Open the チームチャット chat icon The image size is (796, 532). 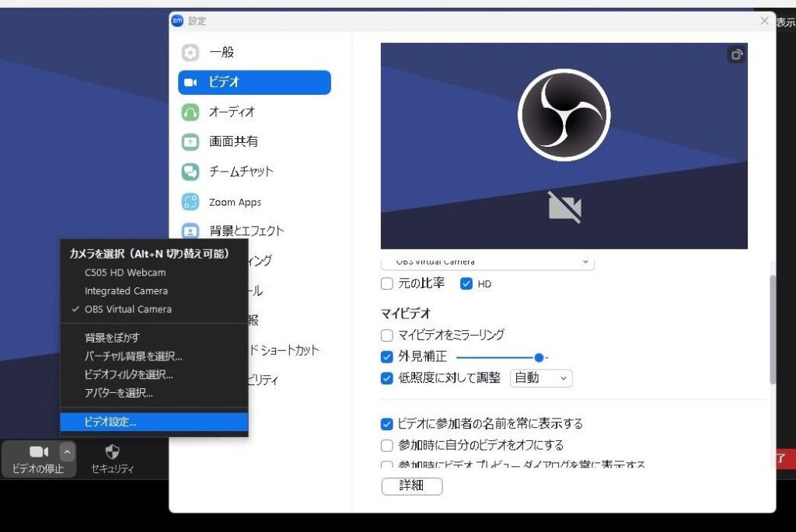[190, 172]
